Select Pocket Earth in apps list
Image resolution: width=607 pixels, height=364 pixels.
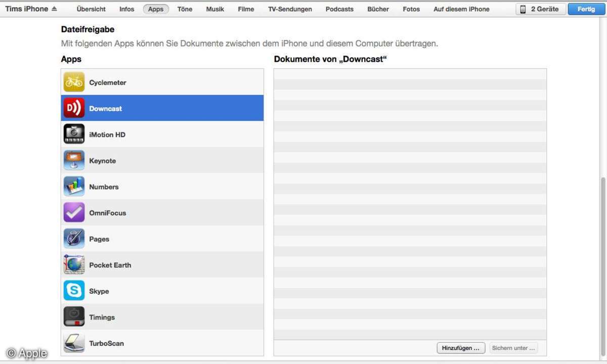(162, 264)
